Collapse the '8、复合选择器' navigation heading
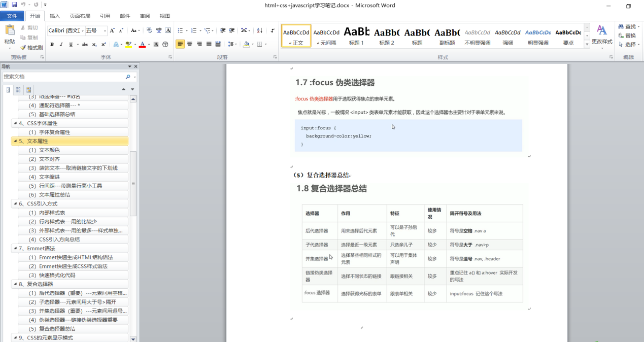 pos(14,285)
